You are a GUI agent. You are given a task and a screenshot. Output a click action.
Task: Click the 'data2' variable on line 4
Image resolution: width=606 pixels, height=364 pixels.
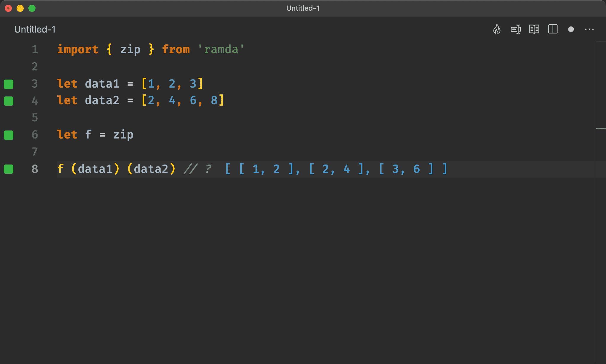click(102, 100)
